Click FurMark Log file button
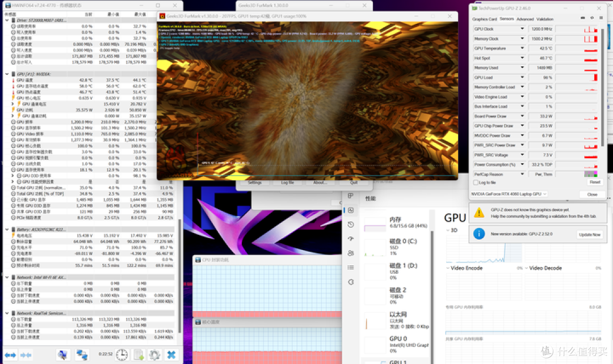The width and height of the screenshot is (613, 364). pos(287,183)
